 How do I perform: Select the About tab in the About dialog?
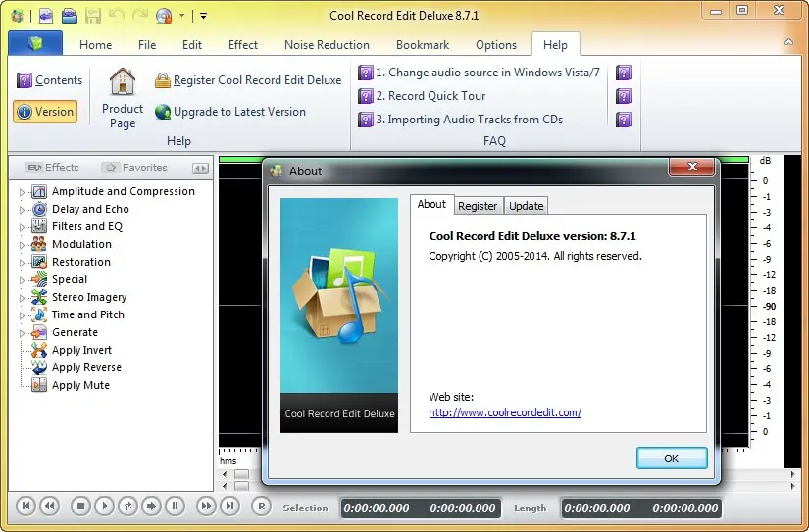click(x=431, y=204)
